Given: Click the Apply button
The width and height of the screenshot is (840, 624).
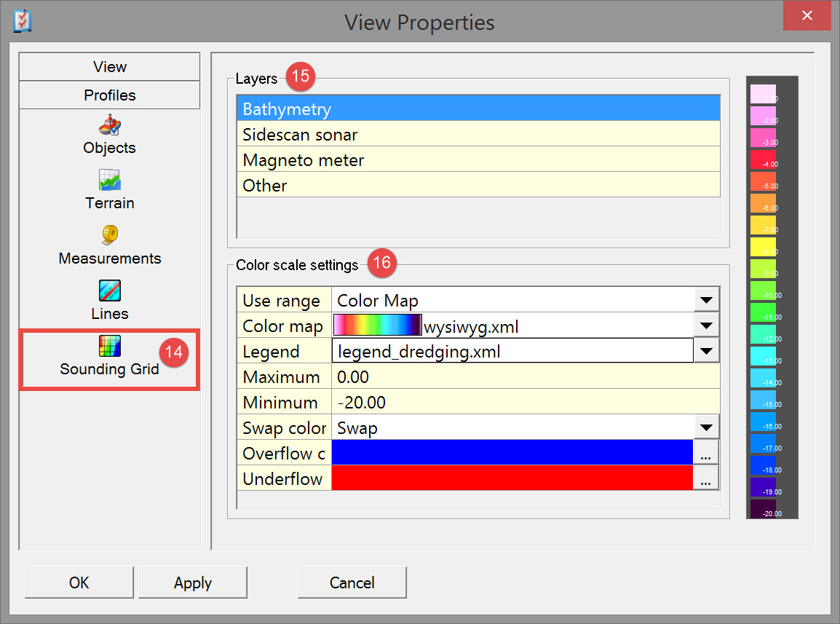Looking at the screenshot, I should 193,582.
